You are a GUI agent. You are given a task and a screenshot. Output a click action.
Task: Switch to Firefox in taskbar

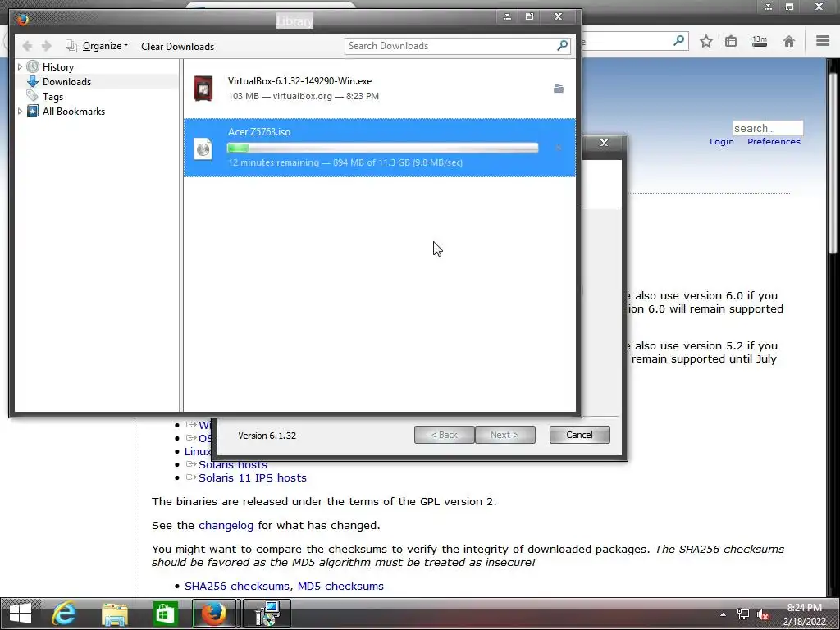(x=214, y=614)
